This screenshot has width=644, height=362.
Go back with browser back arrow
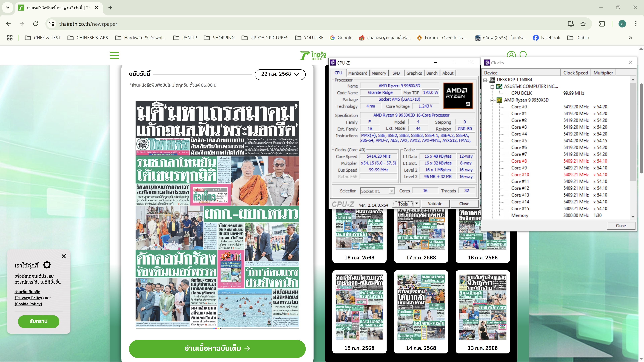9,24
